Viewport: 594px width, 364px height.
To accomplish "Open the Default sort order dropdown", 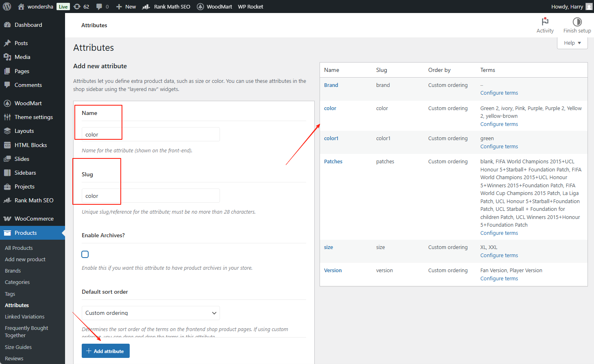I will coord(150,313).
